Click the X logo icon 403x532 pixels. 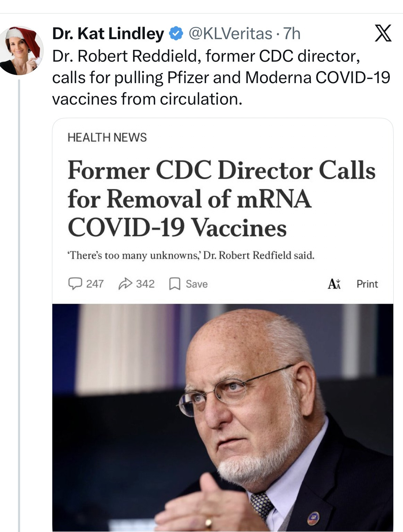click(383, 33)
